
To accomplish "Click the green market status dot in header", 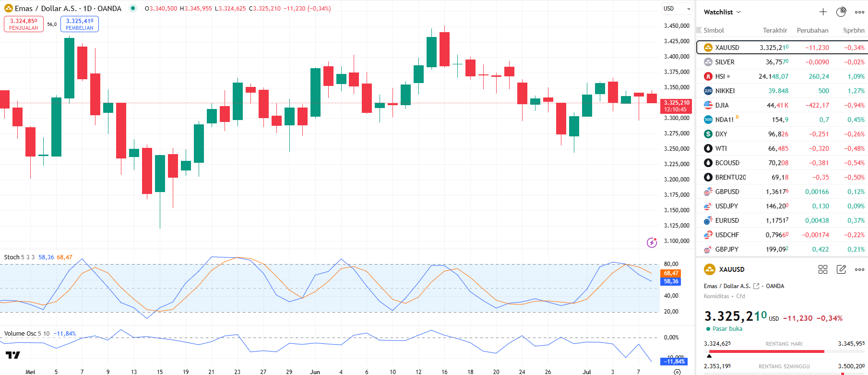I will [133, 8].
